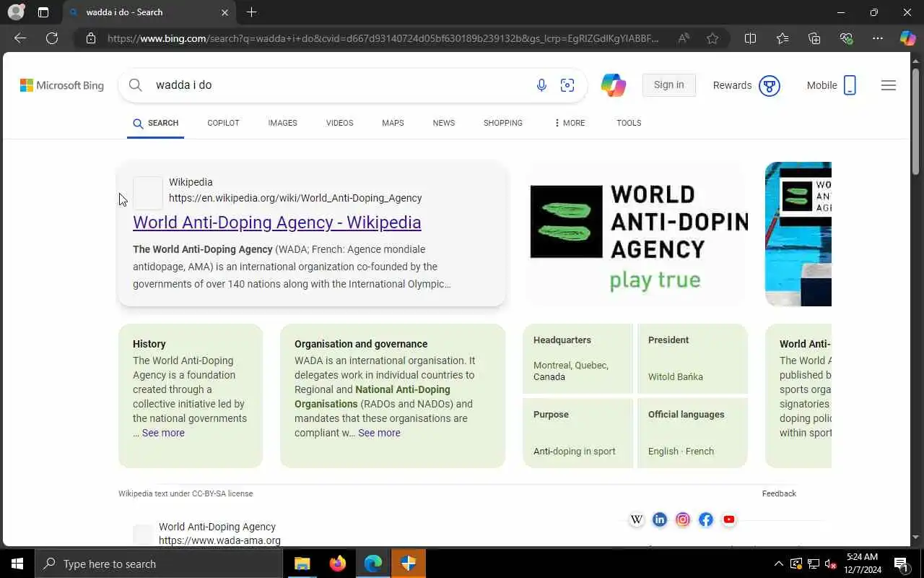
Task: Open World Anti-Doping Agency - Wikipedia link
Action: coord(276,223)
